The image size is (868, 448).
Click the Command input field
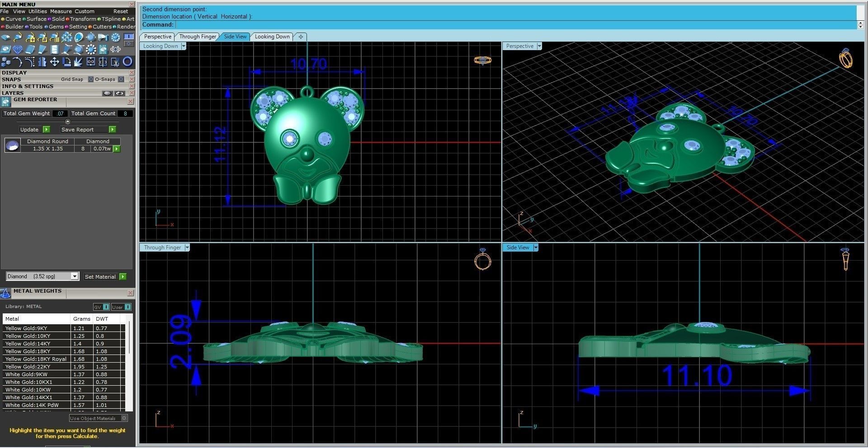coord(515,24)
